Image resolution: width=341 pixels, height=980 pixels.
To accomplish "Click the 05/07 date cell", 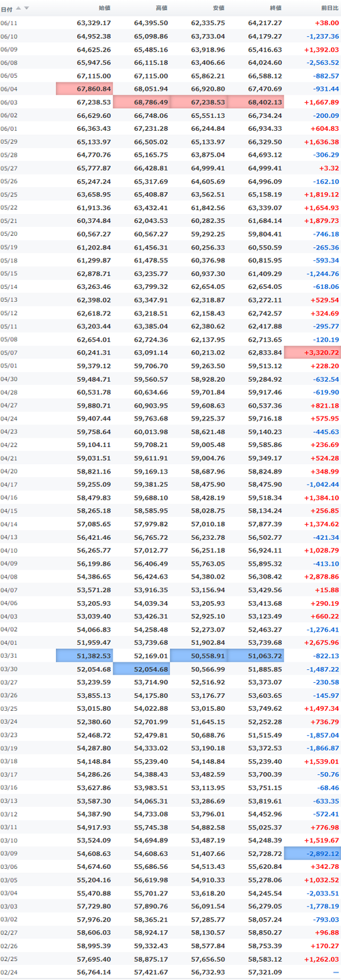I will [x=9, y=352].
